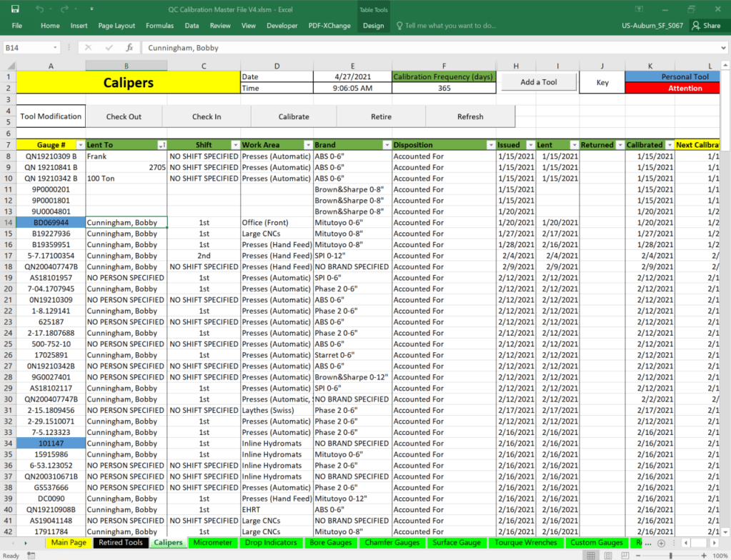Click the New Sheet plus icon
This screenshot has width=731, height=560.
point(661,543)
